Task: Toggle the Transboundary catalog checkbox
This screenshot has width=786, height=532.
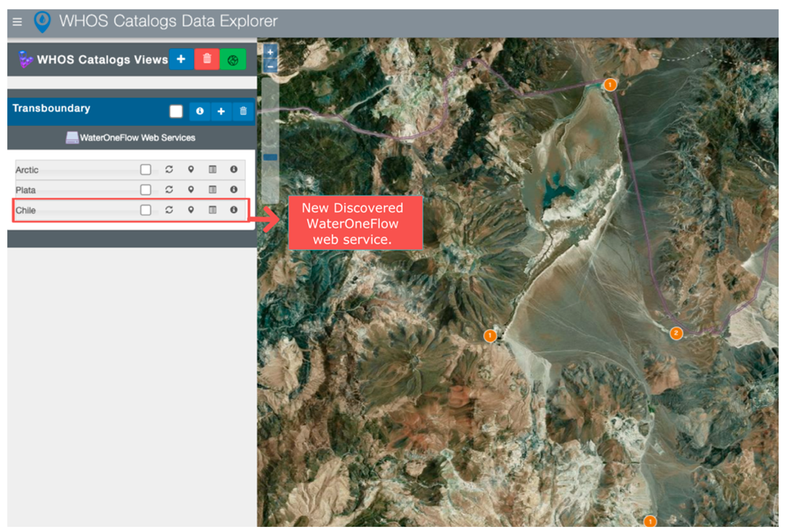Action: point(176,111)
